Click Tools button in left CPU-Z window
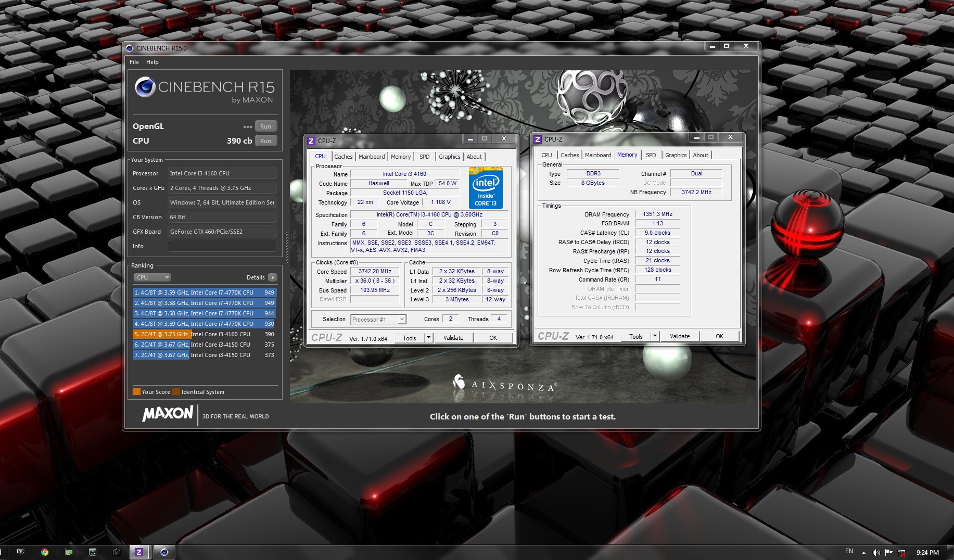Screen dimensions: 954x560 pyautogui.click(x=410, y=338)
